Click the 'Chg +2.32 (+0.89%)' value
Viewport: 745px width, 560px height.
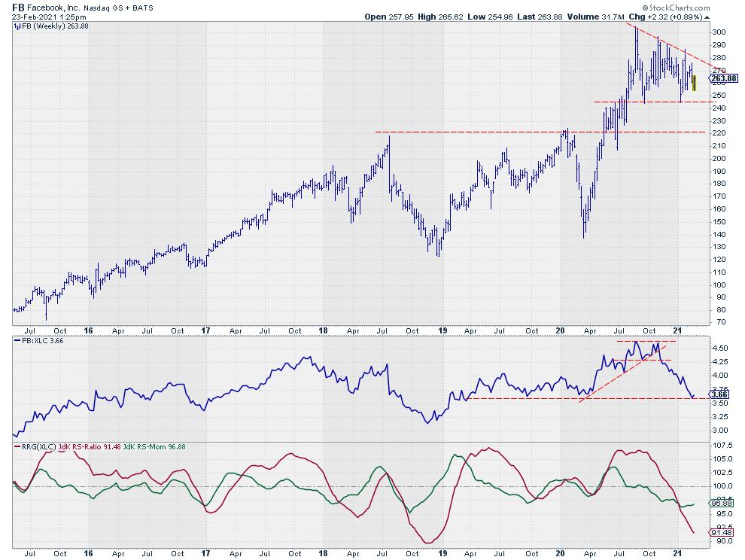click(x=665, y=17)
